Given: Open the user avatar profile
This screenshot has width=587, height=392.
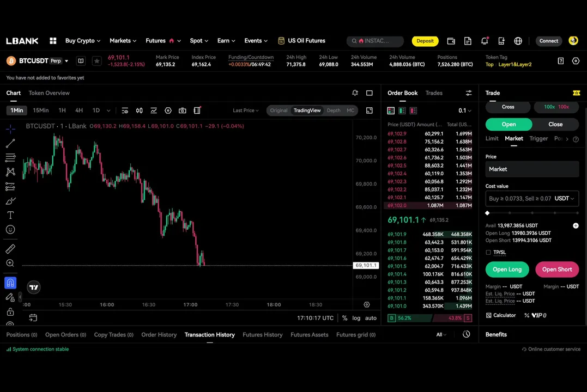Looking at the screenshot, I should pos(573,40).
